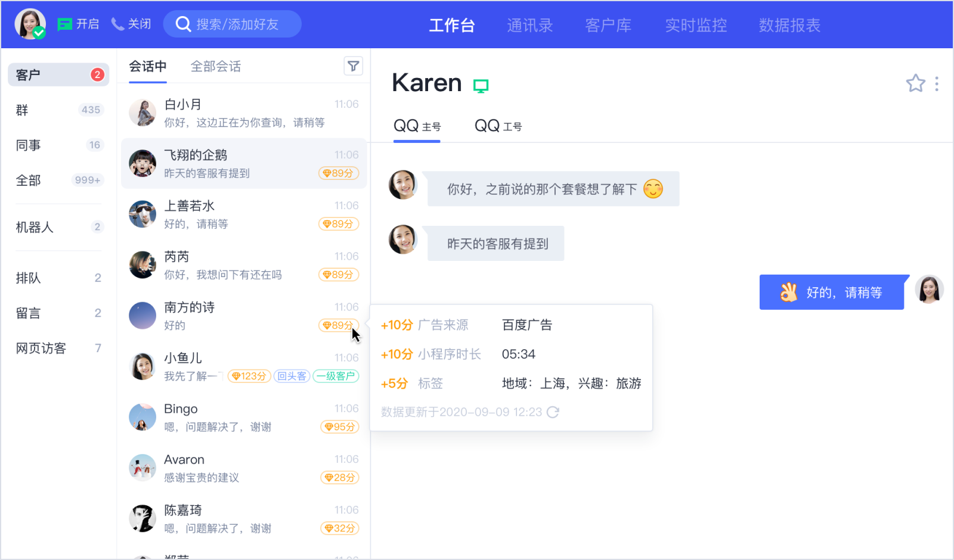
Task: Click the 数据更新于2020-09-09 12:23 timestamp
Action: coord(461,412)
